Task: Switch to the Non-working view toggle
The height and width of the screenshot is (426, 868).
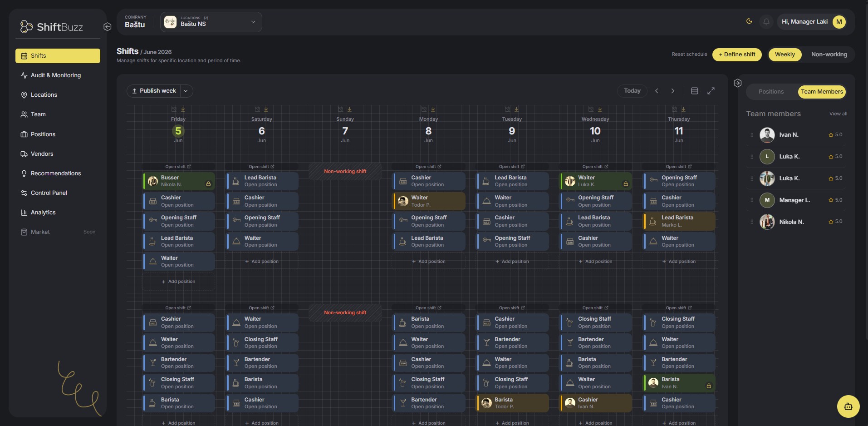Action: 829,54
